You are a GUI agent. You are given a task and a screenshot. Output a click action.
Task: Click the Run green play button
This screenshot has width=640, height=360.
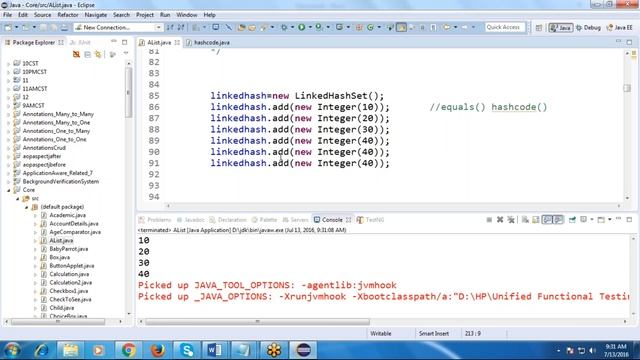(x=302, y=27)
